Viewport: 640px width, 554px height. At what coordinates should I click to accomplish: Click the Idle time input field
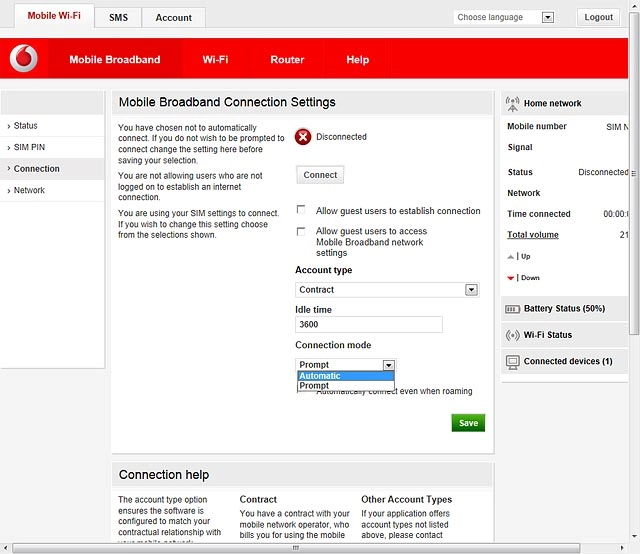pos(369,325)
